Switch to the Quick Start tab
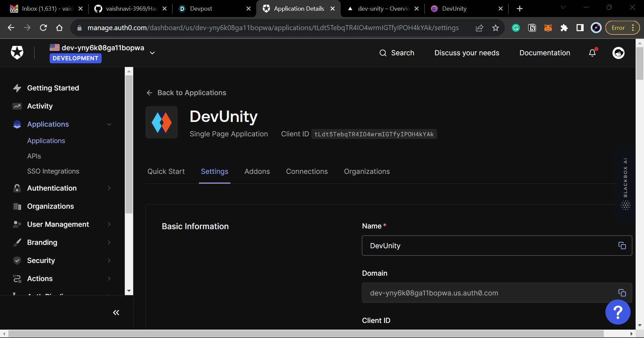This screenshot has width=644, height=338. click(166, 172)
